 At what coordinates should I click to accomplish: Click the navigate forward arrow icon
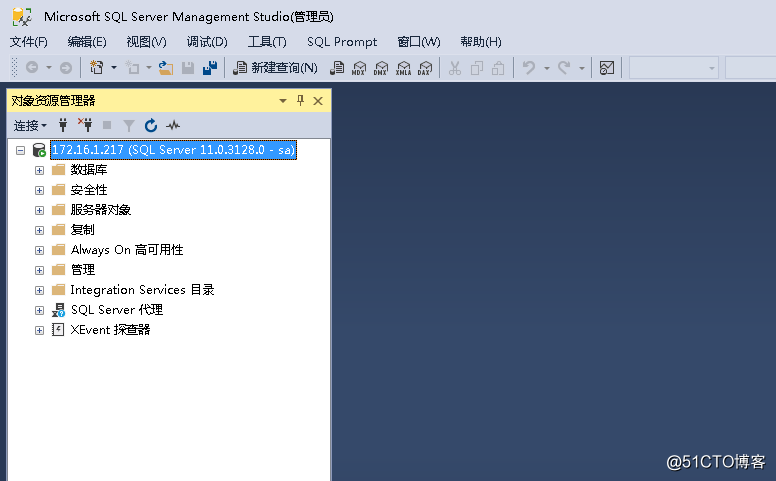pyautogui.click(x=65, y=67)
